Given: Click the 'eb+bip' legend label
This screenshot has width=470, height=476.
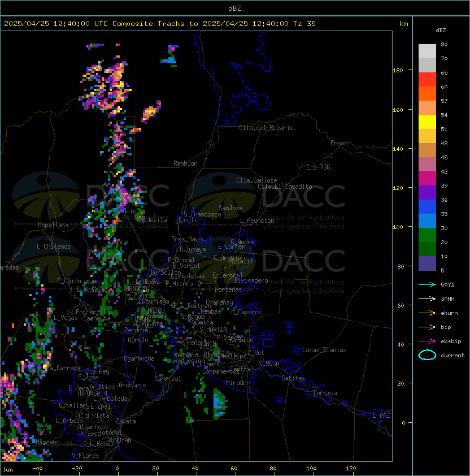Looking at the screenshot, I should [x=451, y=341].
